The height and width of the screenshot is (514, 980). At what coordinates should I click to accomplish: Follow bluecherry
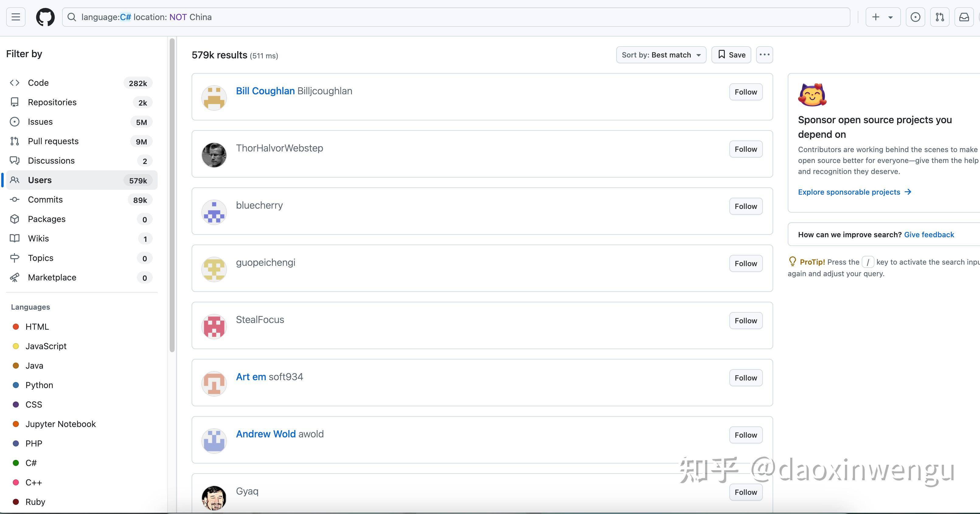[x=746, y=206]
